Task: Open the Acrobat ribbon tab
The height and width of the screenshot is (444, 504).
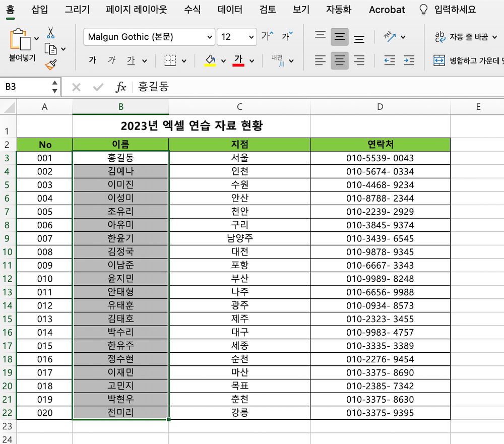Action: (387, 10)
